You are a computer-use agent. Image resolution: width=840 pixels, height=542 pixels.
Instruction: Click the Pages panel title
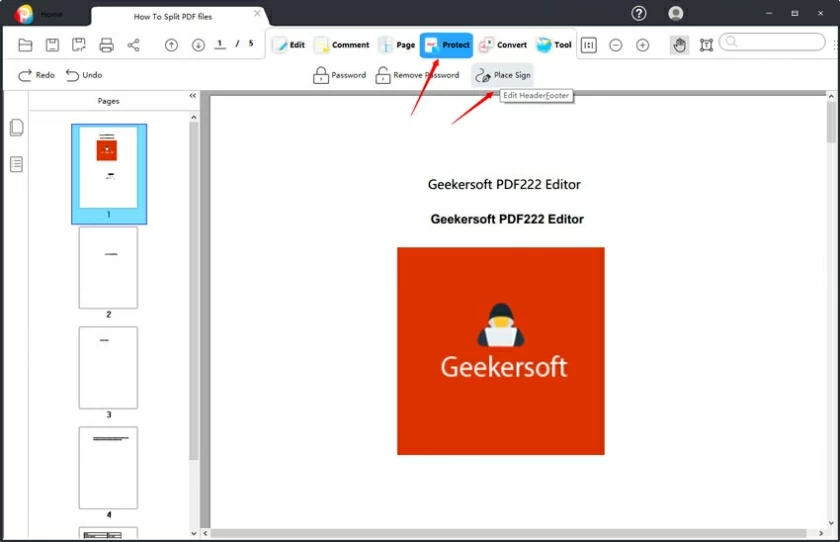tap(108, 101)
